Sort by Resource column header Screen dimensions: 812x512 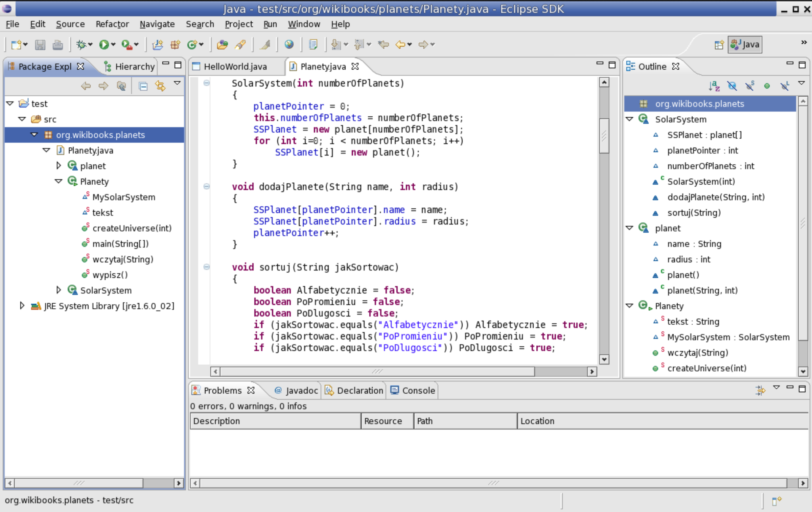(388, 421)
